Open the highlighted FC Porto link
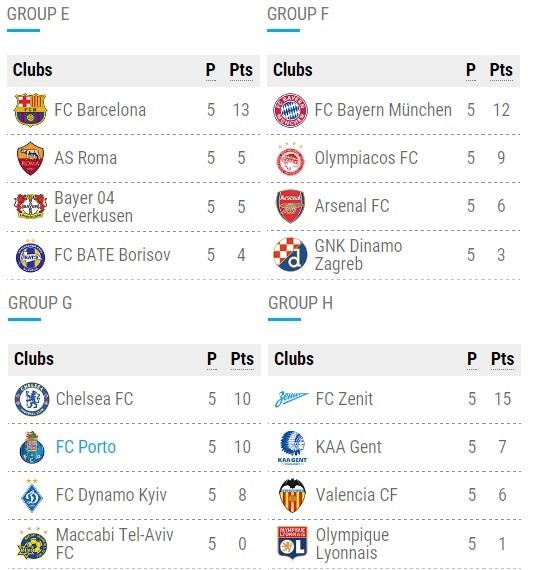 click(x=86, y=447)
